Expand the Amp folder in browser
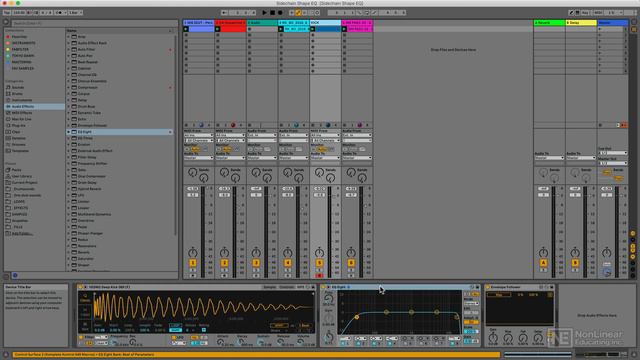 (x=69, y=37)
